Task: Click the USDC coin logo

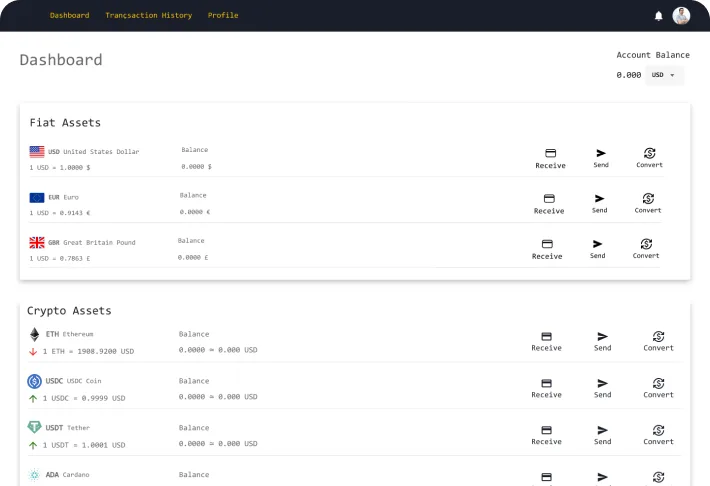Action: (34, 381)
